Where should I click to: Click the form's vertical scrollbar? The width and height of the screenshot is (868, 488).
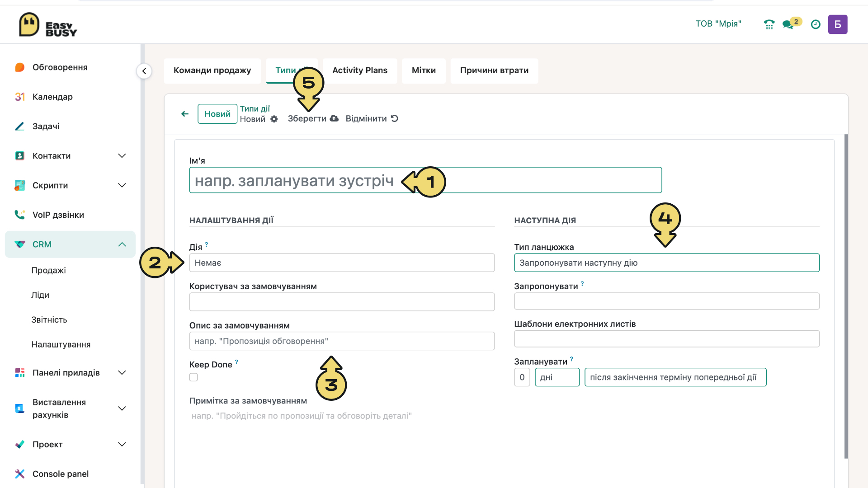(x=846, y=296)
